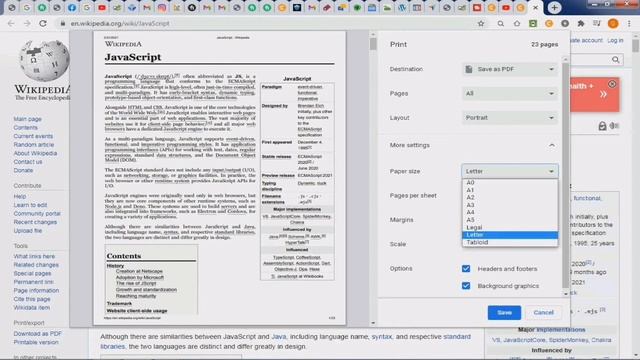
Task: Open About Wikipedia link
Action: (x=35, y=153)
